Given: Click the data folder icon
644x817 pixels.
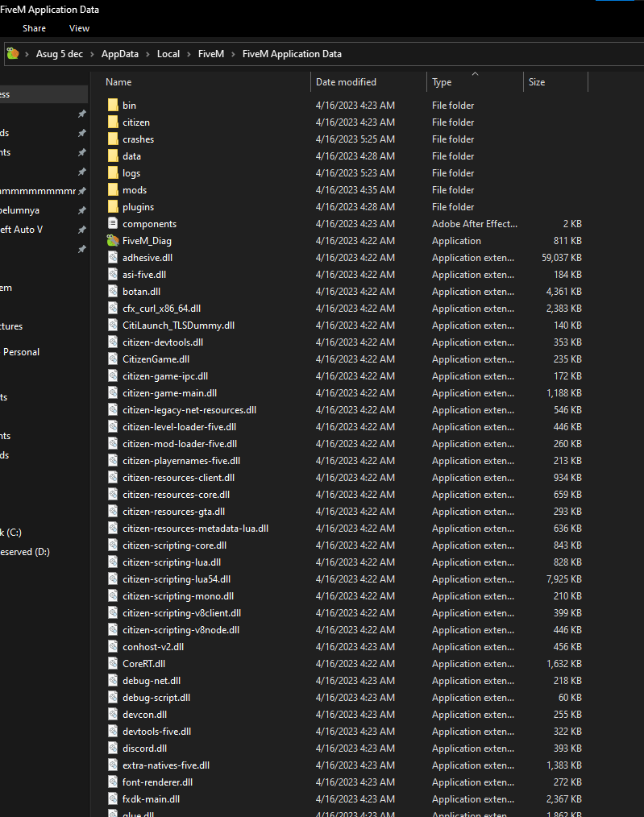Looking at the screenshot, I should coord(113,156).
